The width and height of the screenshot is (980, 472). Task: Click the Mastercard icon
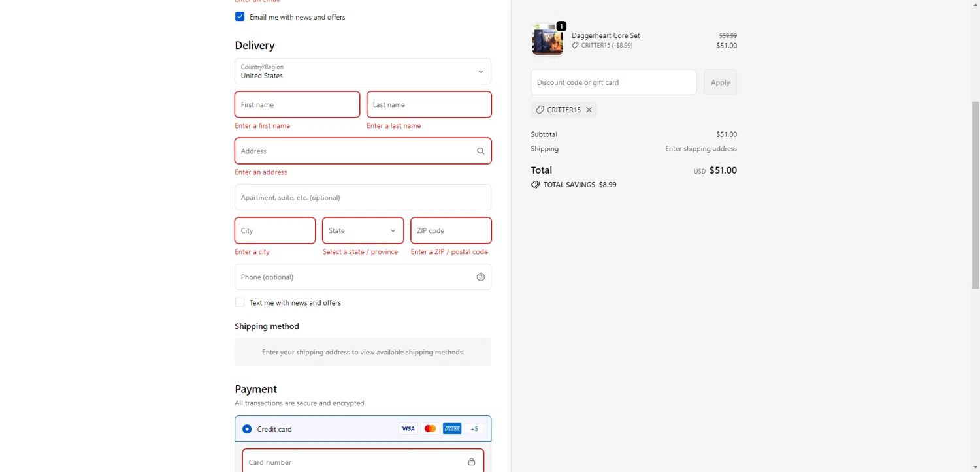click(430, 429)
